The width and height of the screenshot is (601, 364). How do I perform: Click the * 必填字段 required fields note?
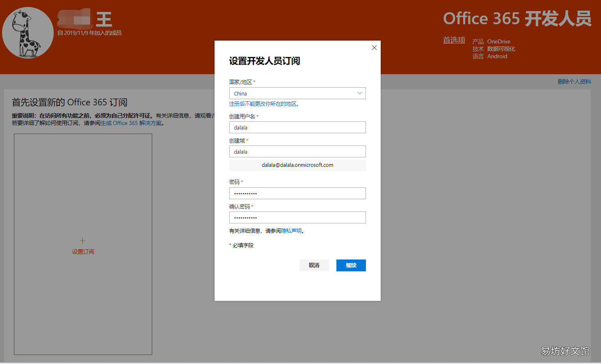click(241, 245)
